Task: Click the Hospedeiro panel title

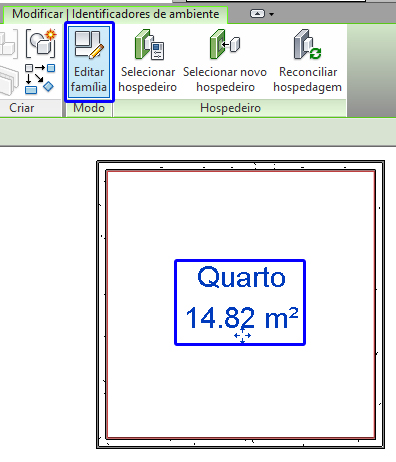Action: pos(230,108)
